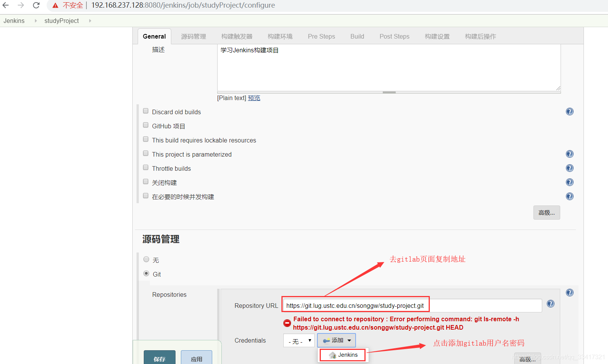Expand breadcrumb arrow after Jenkins
608x364 pixels.
pyautogui.click(x=36, y=21)
